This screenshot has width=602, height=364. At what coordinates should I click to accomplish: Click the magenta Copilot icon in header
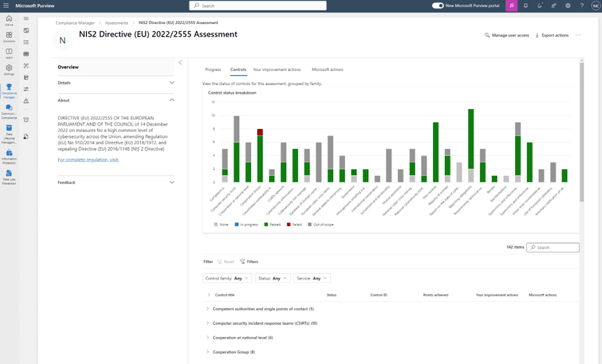[511, 6]
